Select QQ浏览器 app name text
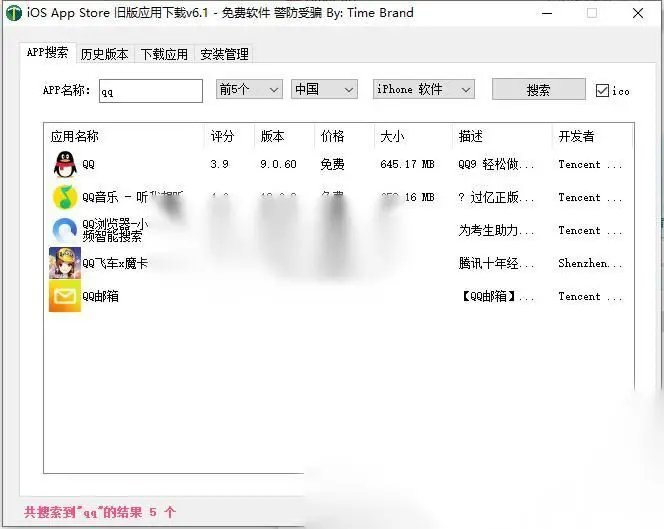Image resolution: width=664 pixels, height=529 pixels. point(114,230)
